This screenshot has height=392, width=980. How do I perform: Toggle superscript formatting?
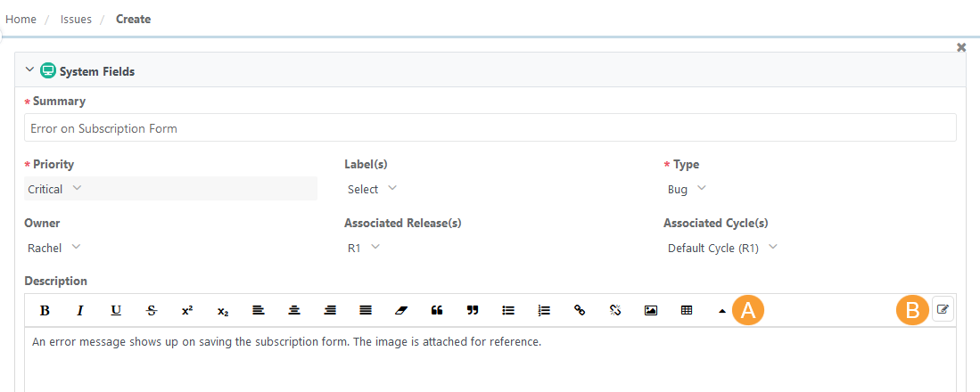(187, 310)
